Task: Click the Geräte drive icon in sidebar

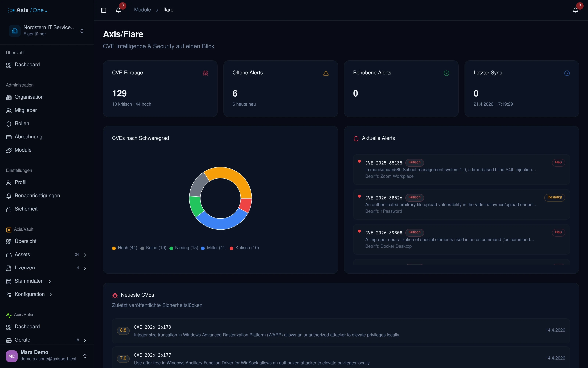Action: pos(9,340)
